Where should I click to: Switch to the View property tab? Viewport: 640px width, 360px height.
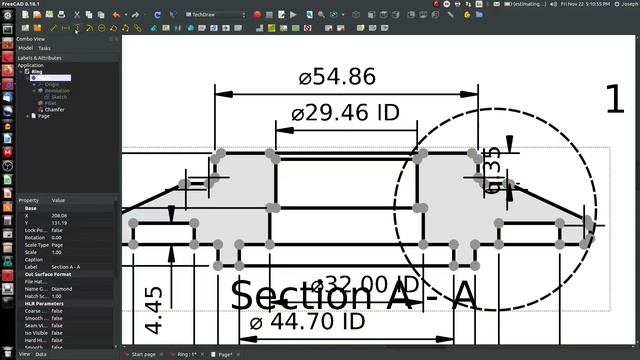24,354
